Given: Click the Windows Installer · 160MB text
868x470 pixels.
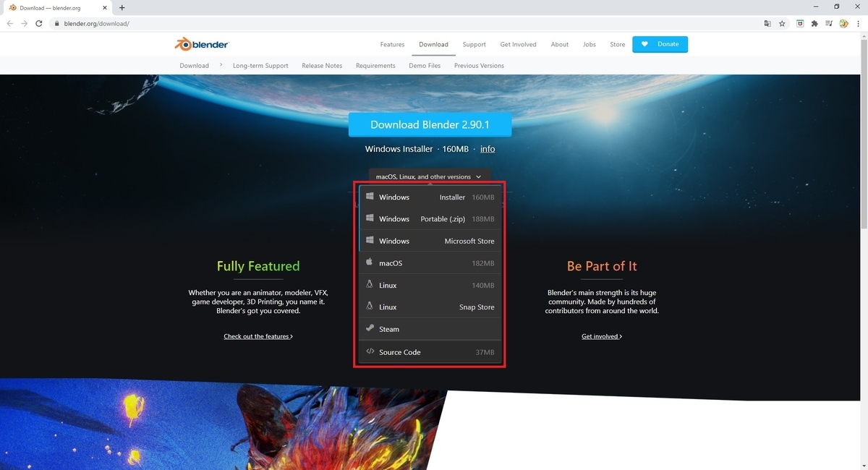Looking at the screenshot, I should 417,149.
